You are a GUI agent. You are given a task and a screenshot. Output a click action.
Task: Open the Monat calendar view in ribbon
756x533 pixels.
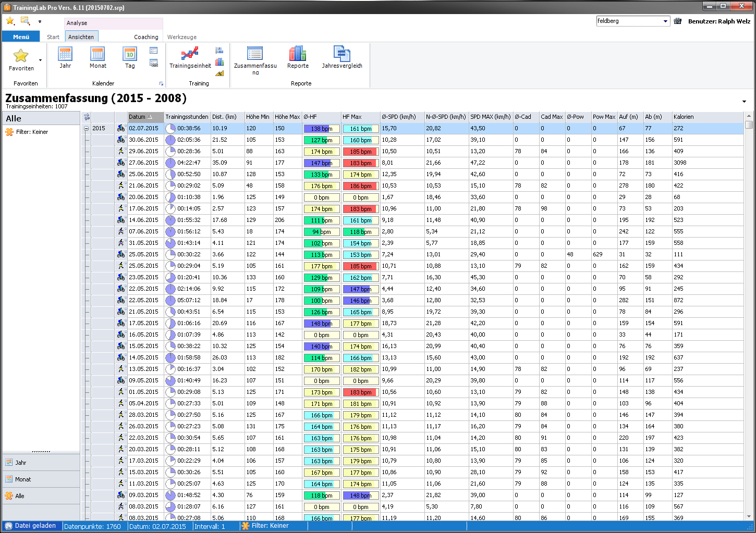pos(97,58)
